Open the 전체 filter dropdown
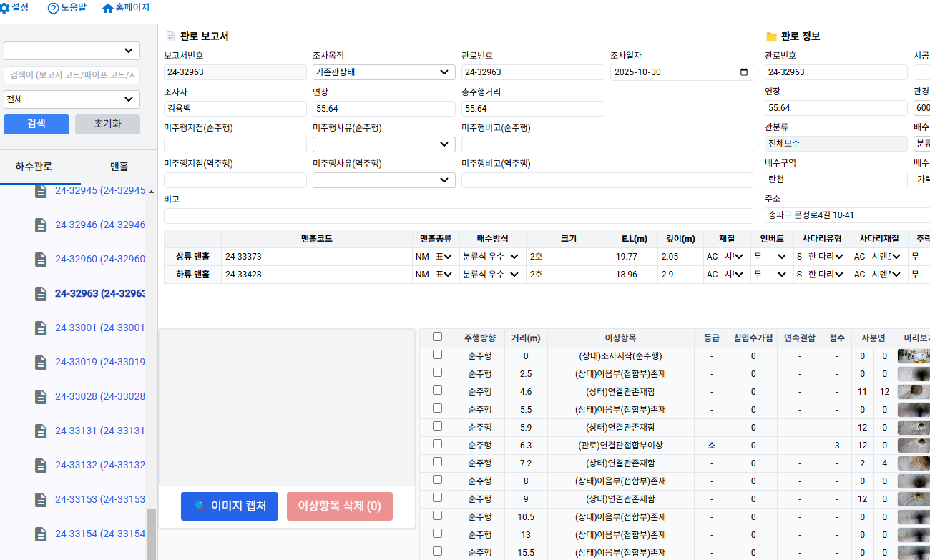930x560 pixels. (x=72, y=99)
